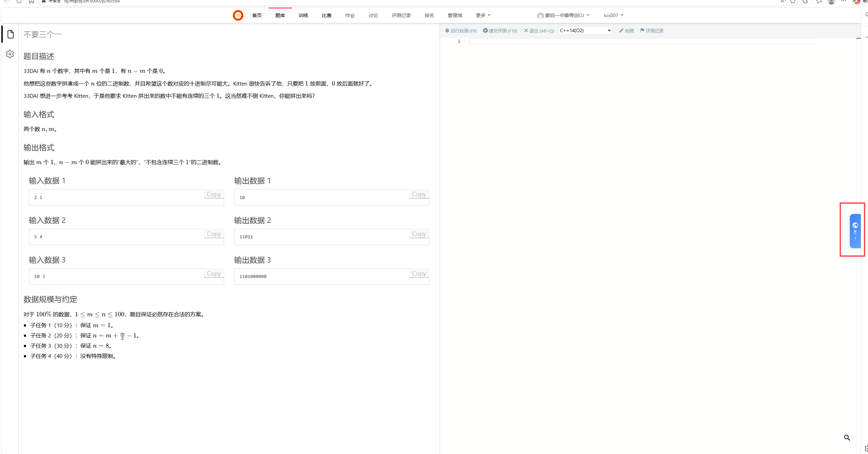Image resolution: width=868 pixels, height=454 pixels.
Task: Expand the 更多 menu
Action: pos(483,15)
